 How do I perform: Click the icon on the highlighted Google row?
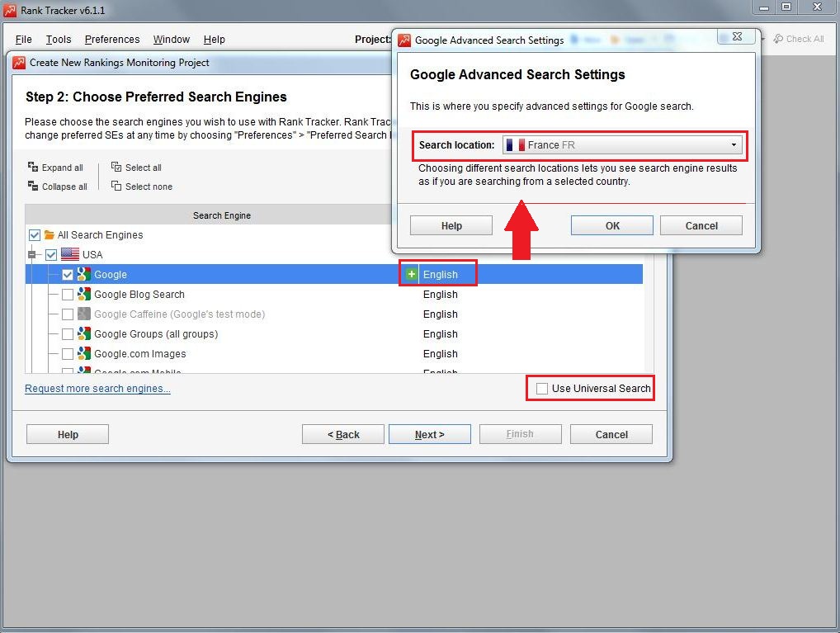[83, 274]
